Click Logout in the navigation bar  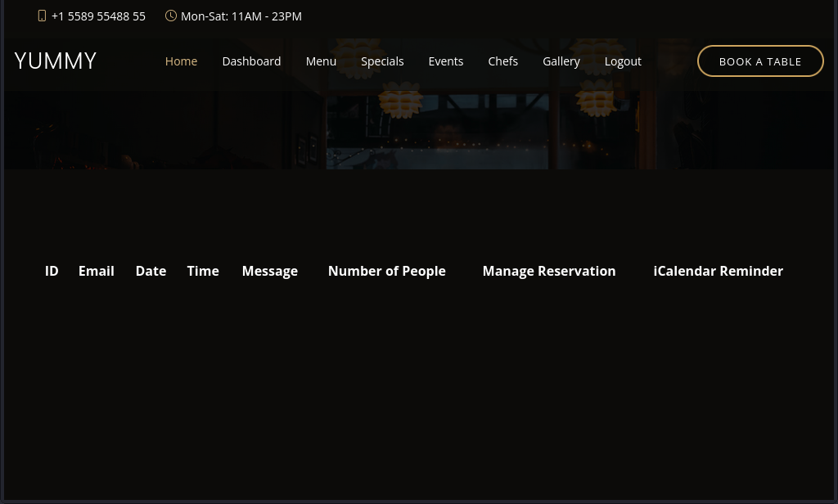[623, 61]
